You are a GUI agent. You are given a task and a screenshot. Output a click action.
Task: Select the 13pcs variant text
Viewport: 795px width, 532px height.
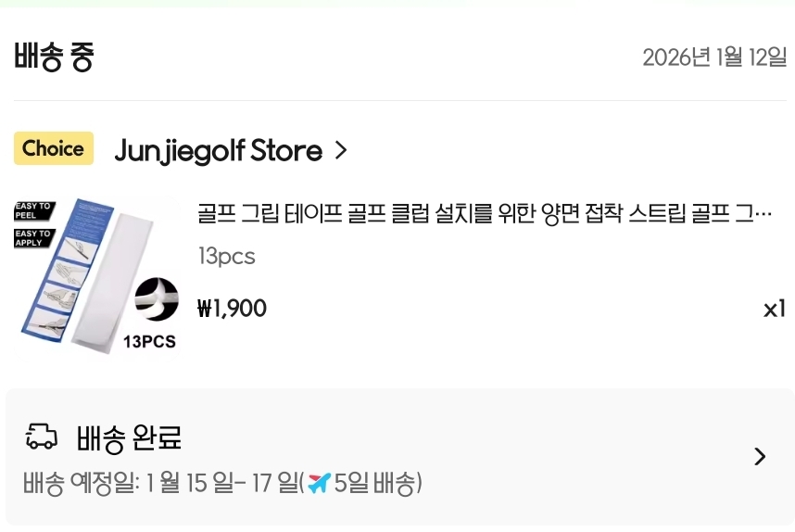[226, 257]
